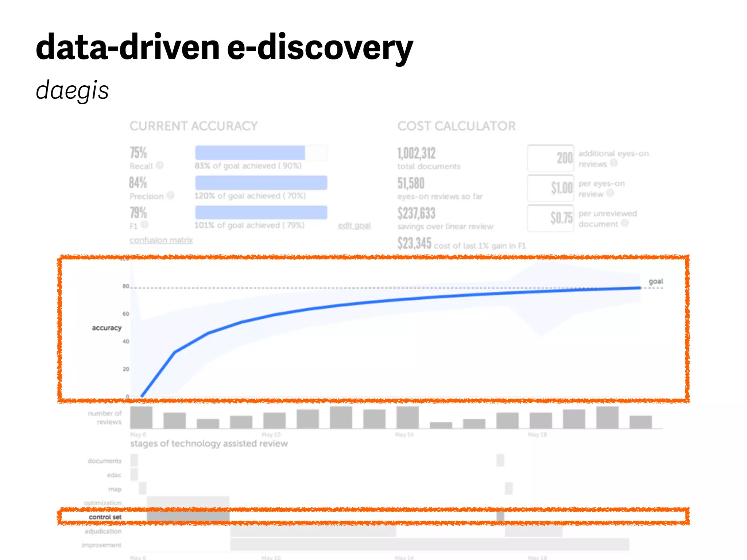
Task: Click the F1 help icon
Action: click(144, 225)
